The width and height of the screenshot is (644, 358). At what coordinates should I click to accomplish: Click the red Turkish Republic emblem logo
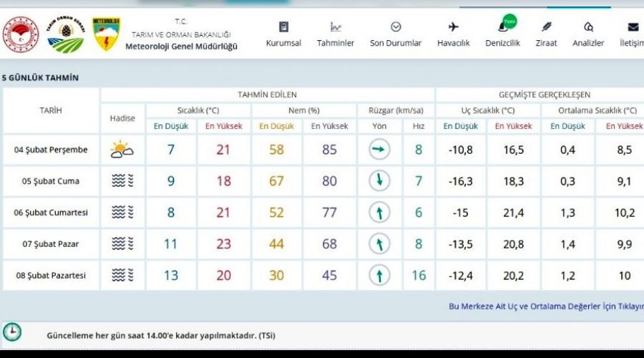(21, 34)
